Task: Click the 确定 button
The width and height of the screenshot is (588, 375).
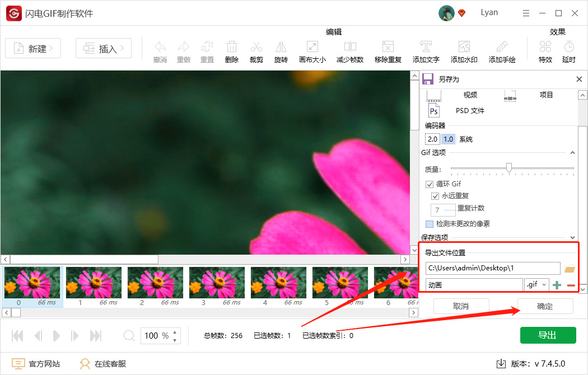Action: point(545,307)
